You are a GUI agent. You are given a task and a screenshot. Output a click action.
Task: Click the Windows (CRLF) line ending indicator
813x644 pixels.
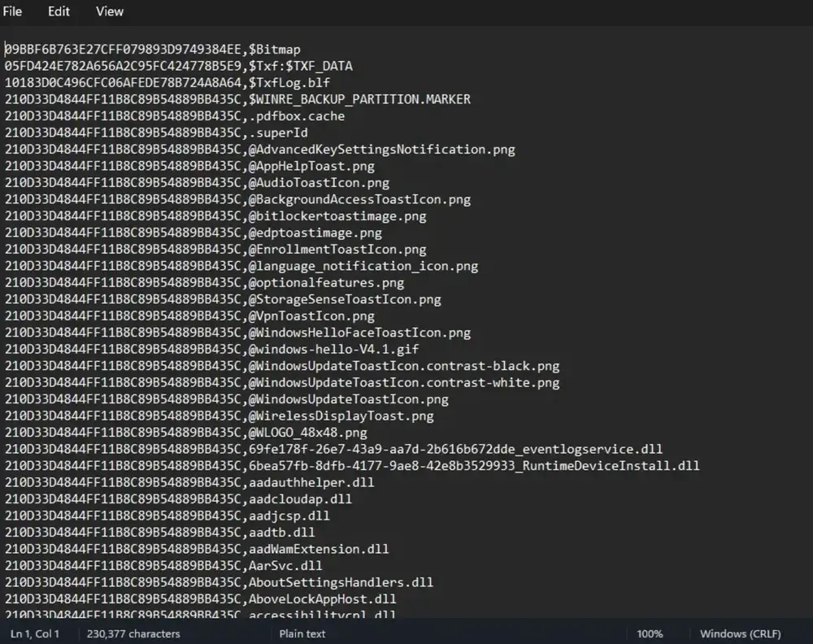click(741, 633)
